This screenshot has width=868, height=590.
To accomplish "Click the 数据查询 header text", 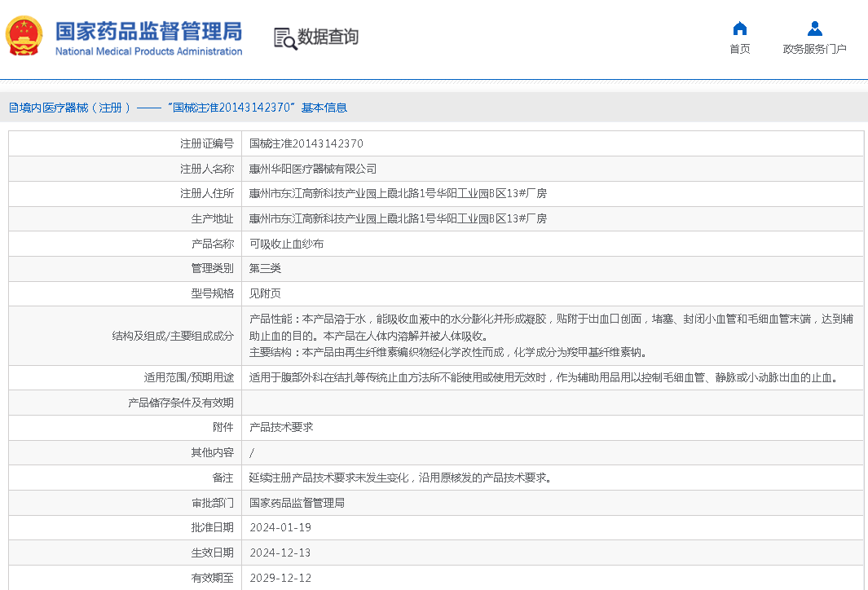I will (328, 37).
